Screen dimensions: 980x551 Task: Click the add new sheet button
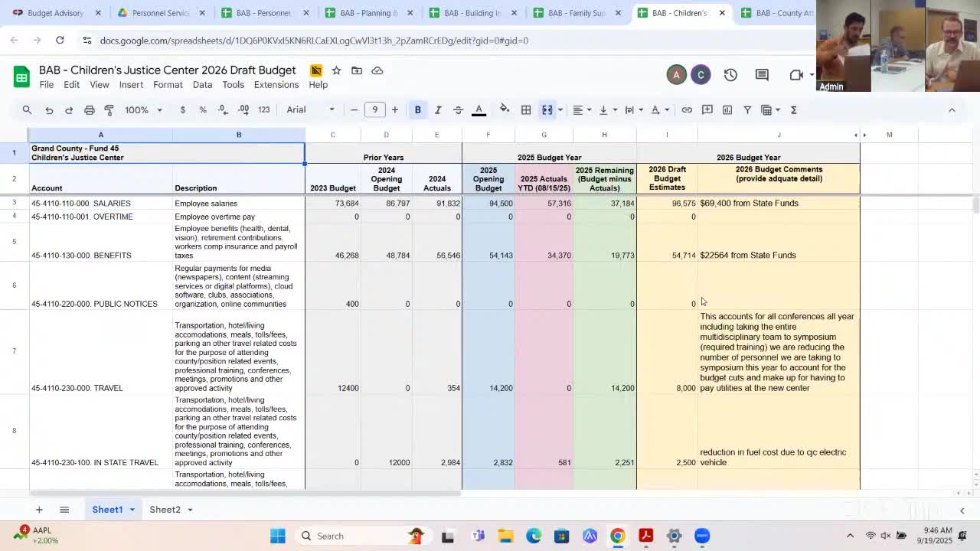[x=38, y=510]
